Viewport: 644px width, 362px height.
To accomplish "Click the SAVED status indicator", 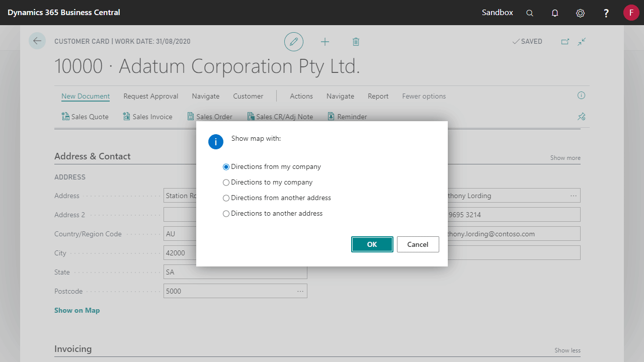I will click(527, 42).
